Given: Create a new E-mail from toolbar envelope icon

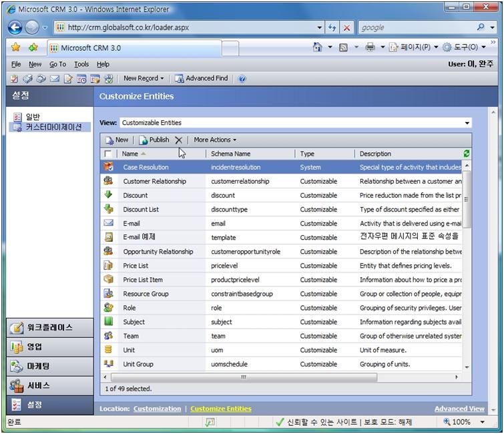Looking at the screenshot, I should tap(55, 78).
